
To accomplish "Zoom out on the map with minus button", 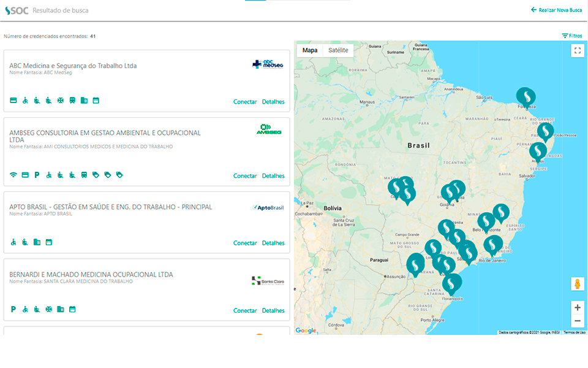I will pos(578,321).
